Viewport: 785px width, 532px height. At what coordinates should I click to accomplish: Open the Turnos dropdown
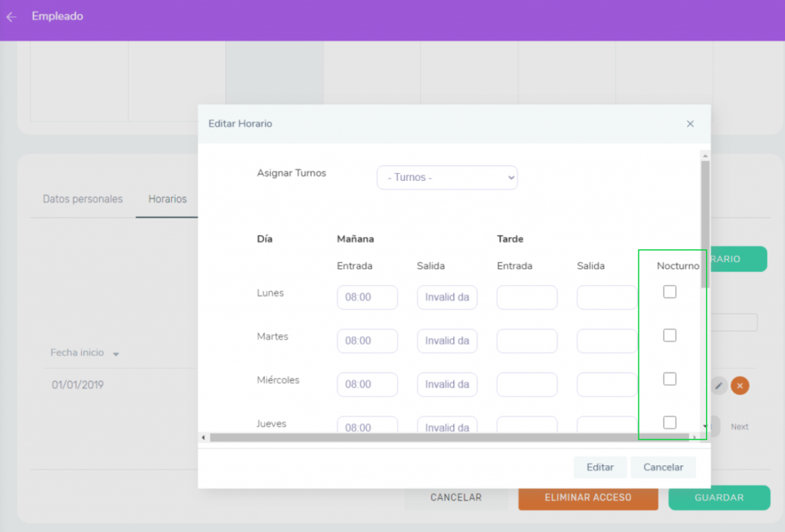pyautogui.click(x=447, y=177)
